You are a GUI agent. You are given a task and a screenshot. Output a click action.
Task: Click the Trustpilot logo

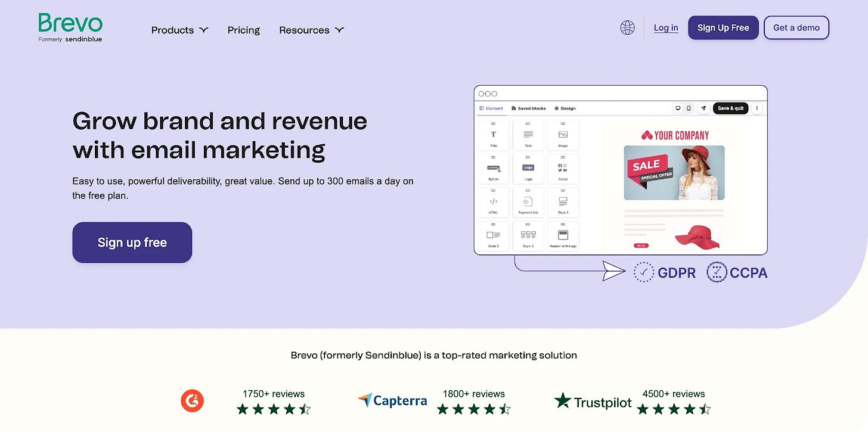(593, 401)
